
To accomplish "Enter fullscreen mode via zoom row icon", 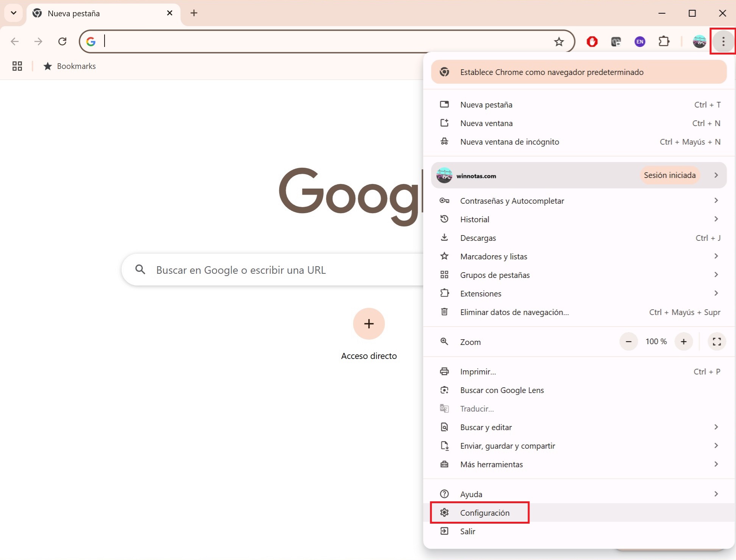I will tap(717, 342).
